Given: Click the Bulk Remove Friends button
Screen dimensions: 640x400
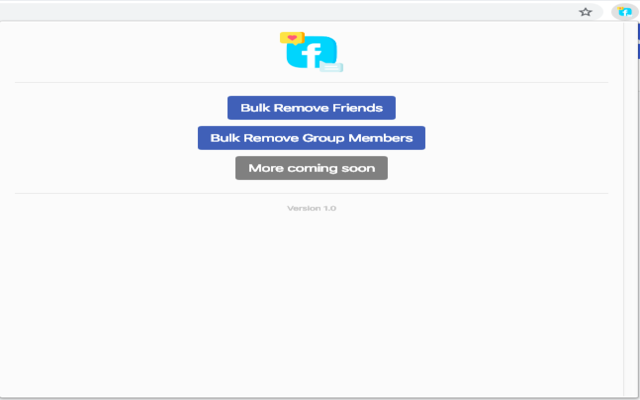Looking at the screenshot, I should pyautogui.click(x=311, y=108).
